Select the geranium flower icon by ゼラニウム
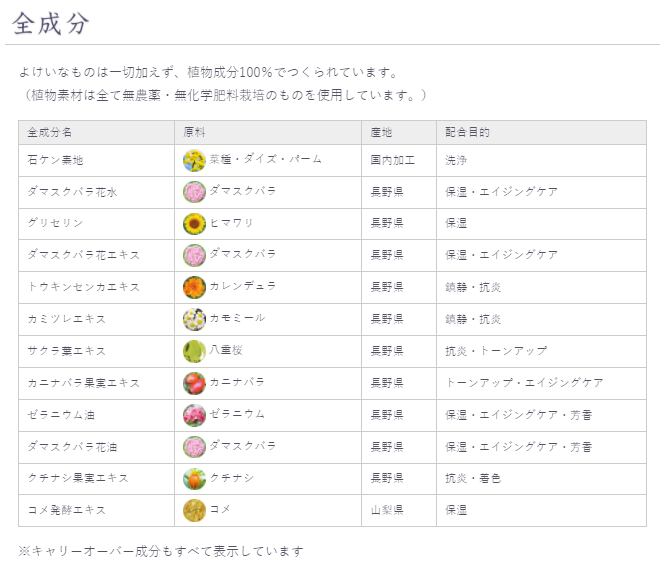The height and width of the screenshot is (570, 666). [194, 415]
